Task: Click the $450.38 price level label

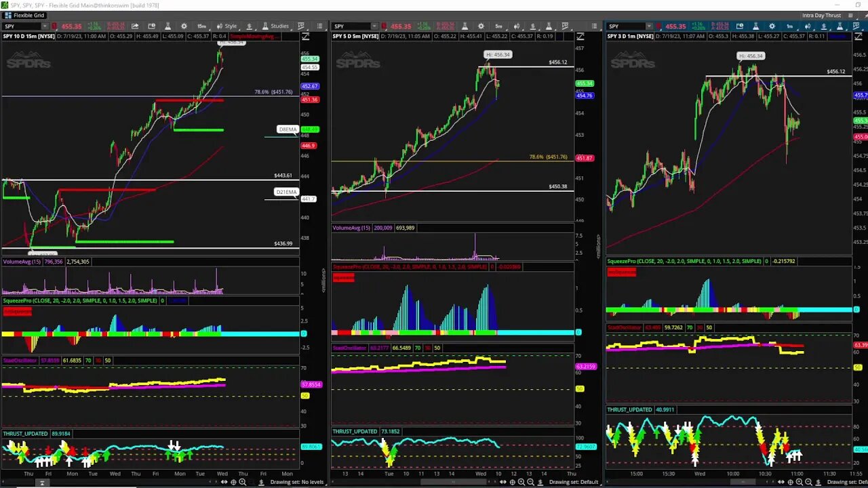Action: [x=557, y=186]
